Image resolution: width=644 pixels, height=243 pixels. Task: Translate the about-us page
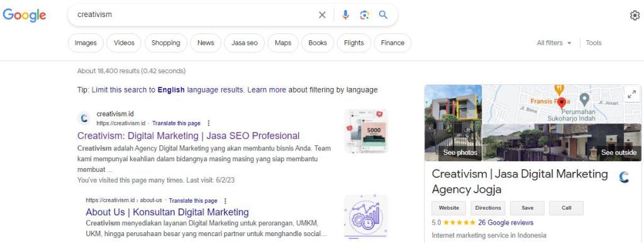(193, 201)
